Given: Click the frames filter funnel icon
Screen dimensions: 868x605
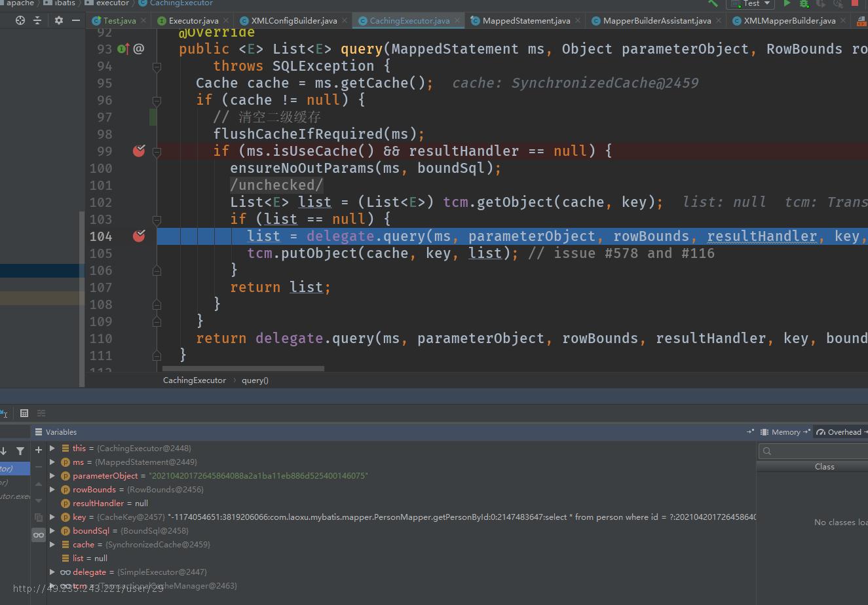Looking at the screenshot, I should tap(20, 450).
